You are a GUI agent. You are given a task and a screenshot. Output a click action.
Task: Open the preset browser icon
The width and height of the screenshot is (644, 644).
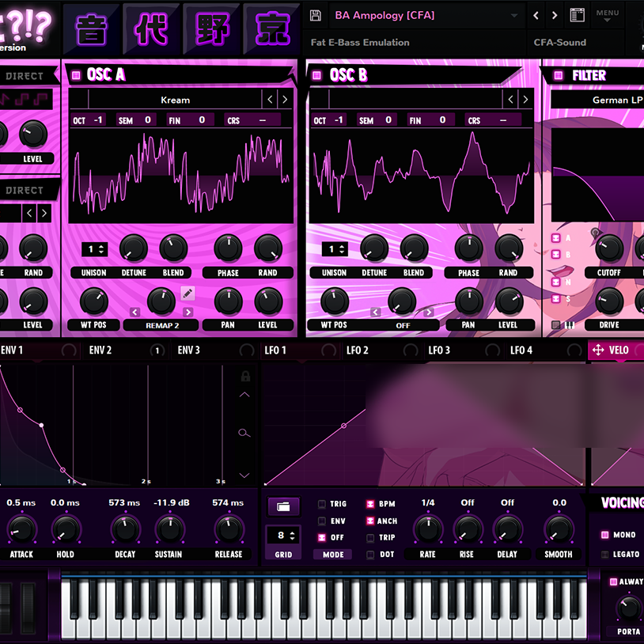tap(577, 16)
